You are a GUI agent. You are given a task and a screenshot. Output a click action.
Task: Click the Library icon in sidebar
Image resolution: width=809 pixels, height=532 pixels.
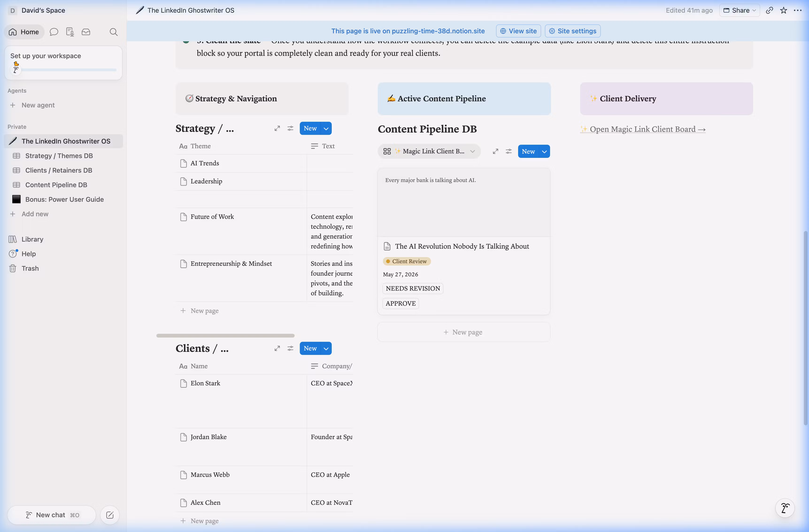13,239
